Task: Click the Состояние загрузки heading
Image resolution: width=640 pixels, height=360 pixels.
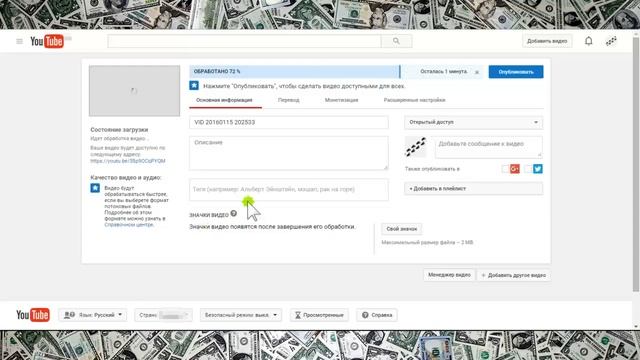Action: click(x=119, y=129)
